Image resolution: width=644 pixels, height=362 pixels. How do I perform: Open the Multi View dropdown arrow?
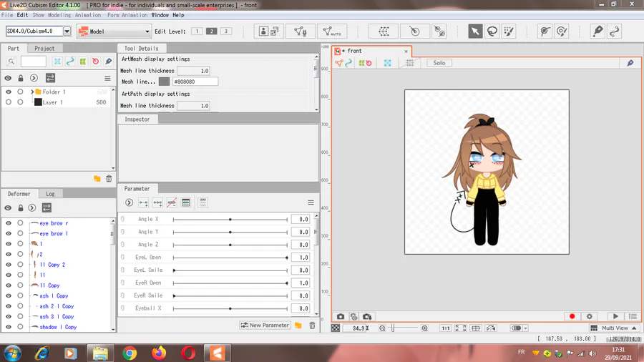(634, 328)
